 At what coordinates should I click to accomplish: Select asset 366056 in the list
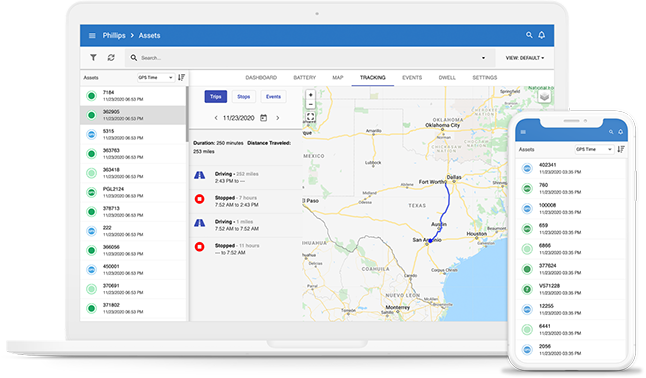coord(133,251)
